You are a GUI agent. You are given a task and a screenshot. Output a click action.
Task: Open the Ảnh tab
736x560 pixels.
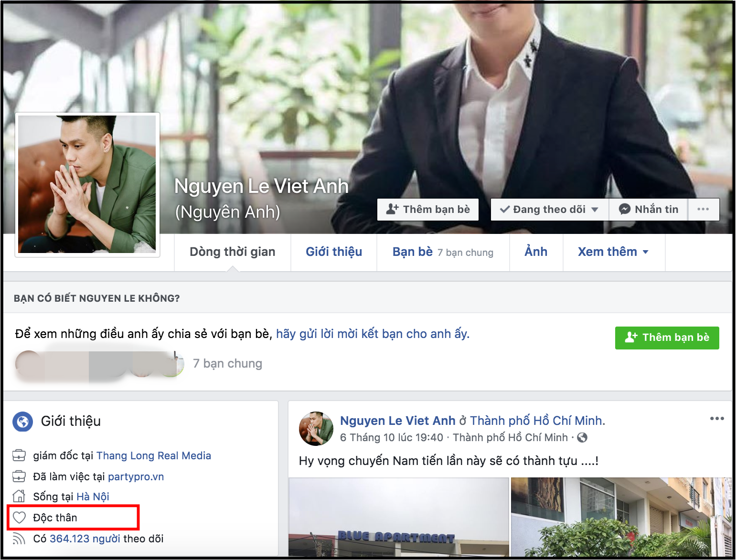536,252
